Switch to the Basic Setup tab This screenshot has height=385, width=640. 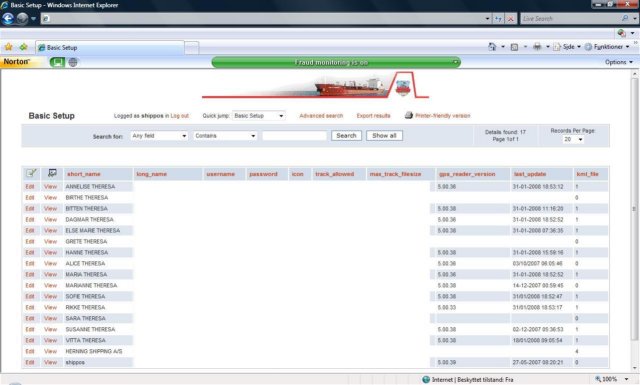click(x=109, y=48)
